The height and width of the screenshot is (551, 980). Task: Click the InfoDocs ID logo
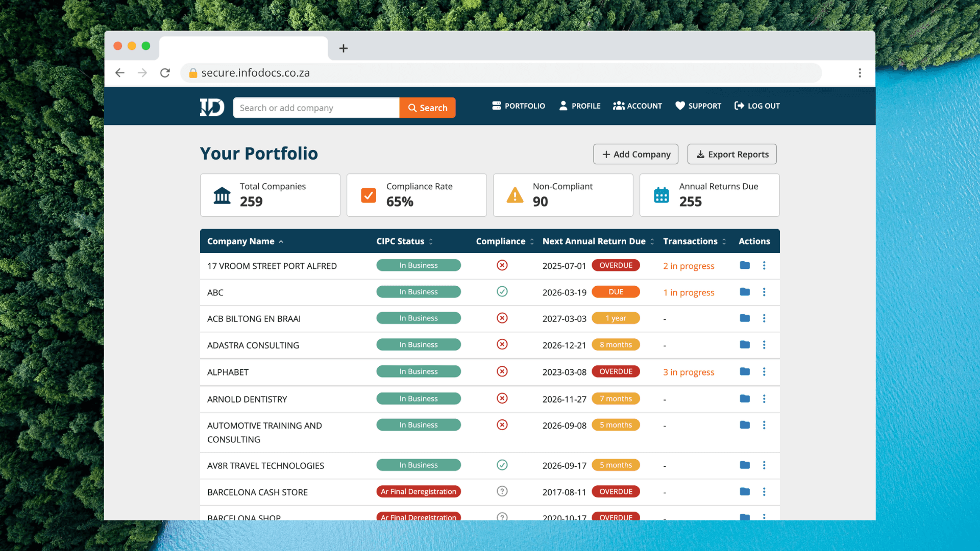coord(212,107)
